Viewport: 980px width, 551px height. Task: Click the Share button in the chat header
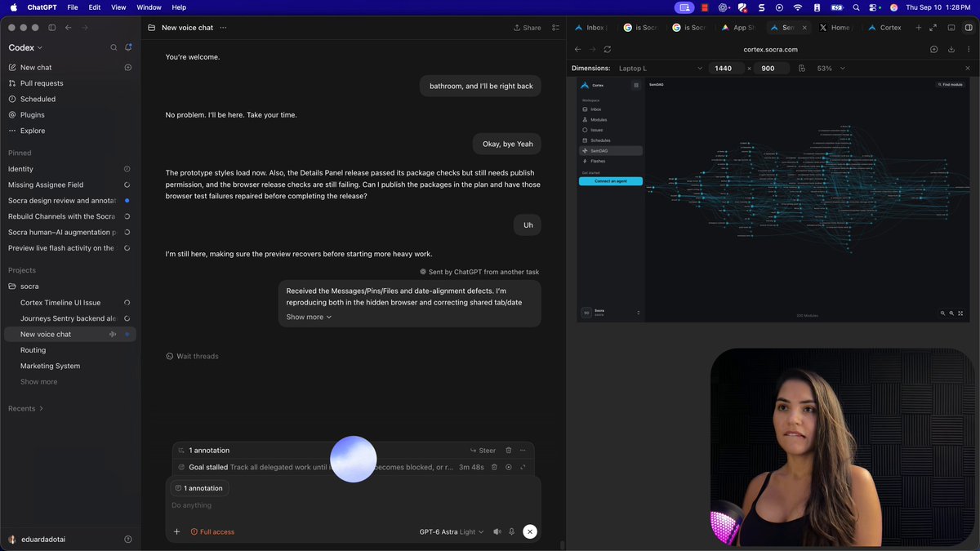[528, 27]
